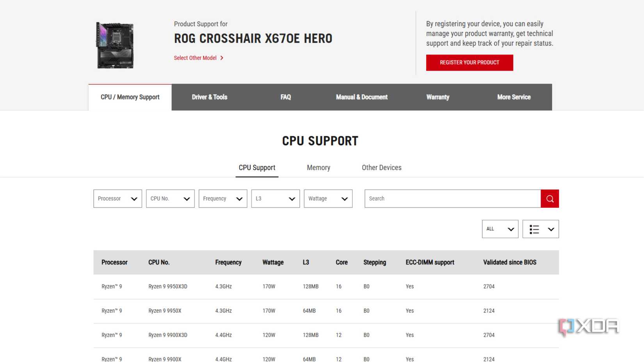Go to the FAQ tab

pos(286,97)
